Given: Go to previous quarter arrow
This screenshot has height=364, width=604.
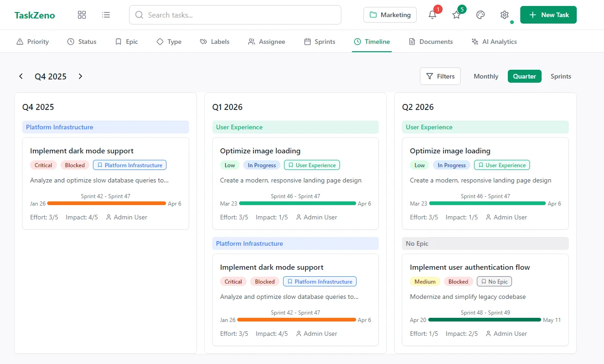Looking at the screenshot, I should (x=21, y=76).
